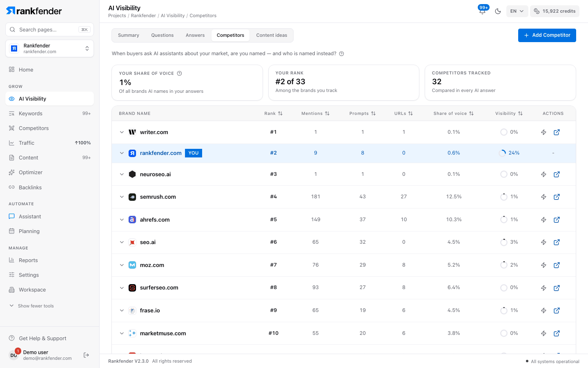Sort by Share of voice column
This screenshot has height=368, width=588.
(x=454, y=114)
